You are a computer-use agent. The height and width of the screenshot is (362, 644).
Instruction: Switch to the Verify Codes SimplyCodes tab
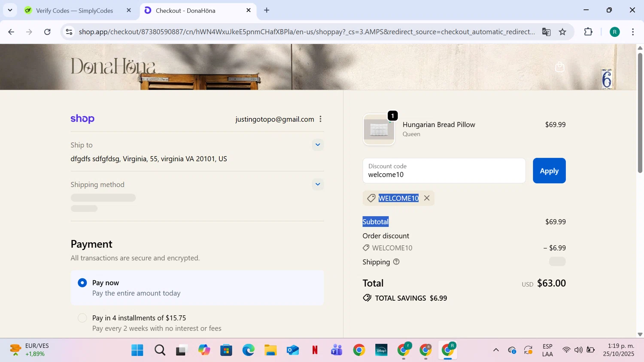[75, 10]
